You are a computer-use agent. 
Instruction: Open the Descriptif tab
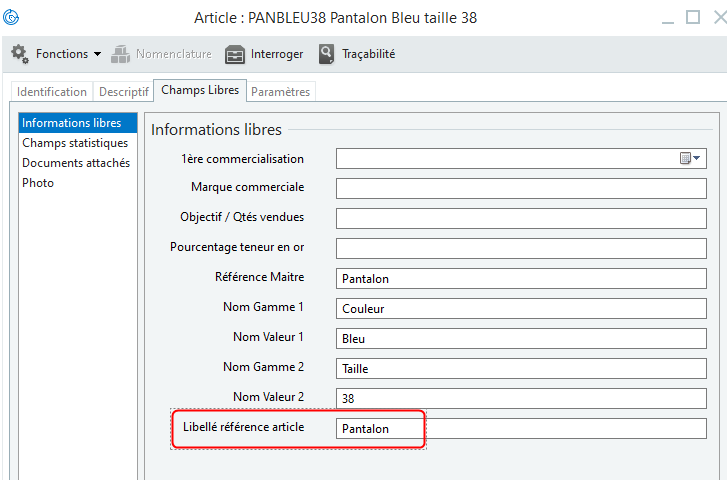(122, 92)
